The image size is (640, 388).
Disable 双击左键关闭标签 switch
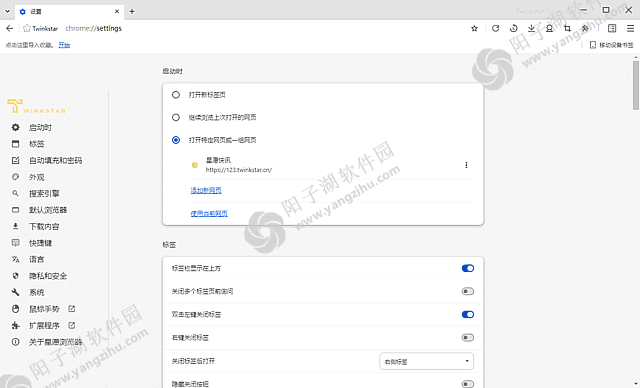point(468,315)
